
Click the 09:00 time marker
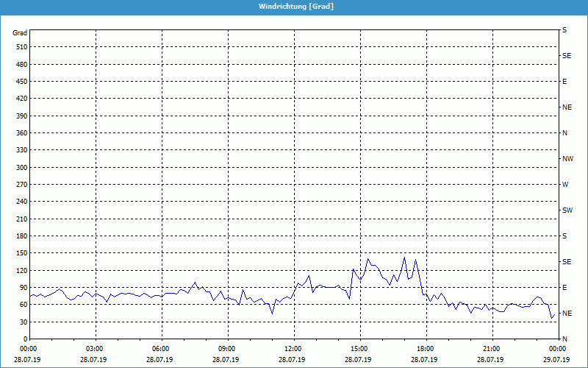(x=227, y=349)
